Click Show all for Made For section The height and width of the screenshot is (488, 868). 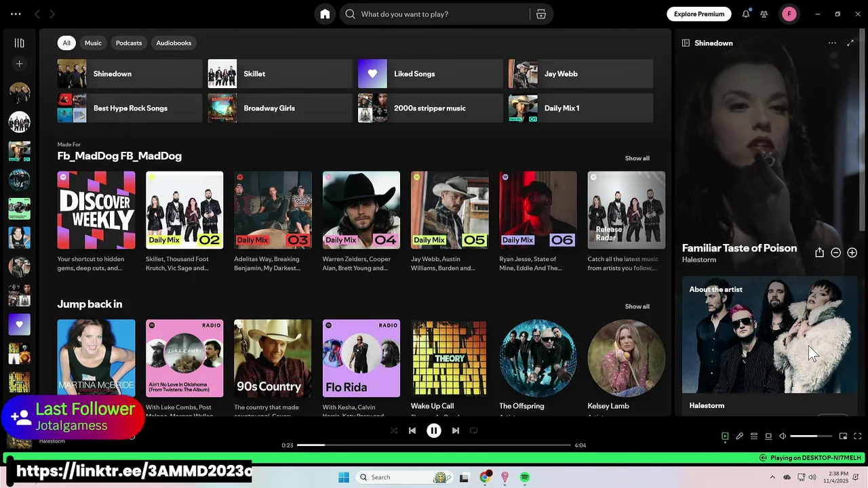click(637, 158)
